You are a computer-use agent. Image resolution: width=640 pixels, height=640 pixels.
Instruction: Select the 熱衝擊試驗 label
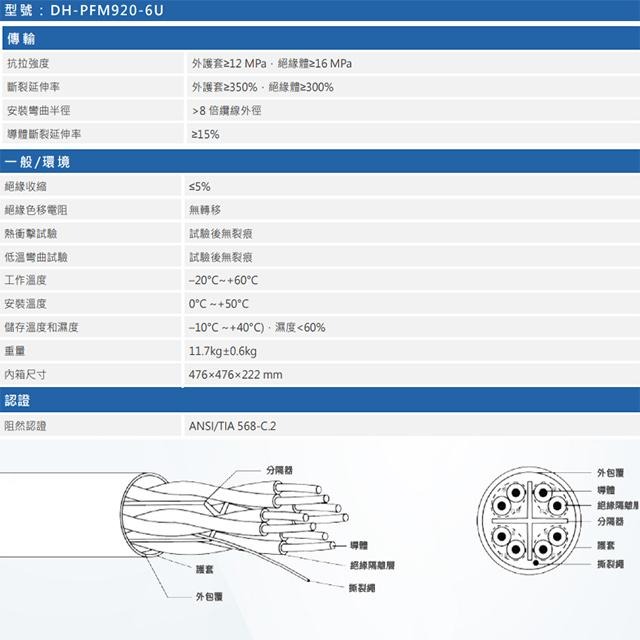point(31,233)
